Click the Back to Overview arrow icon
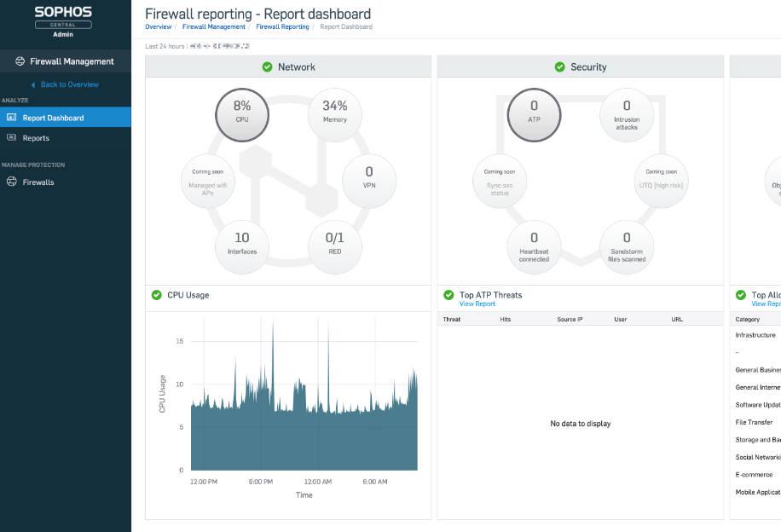 pos(33,84)
